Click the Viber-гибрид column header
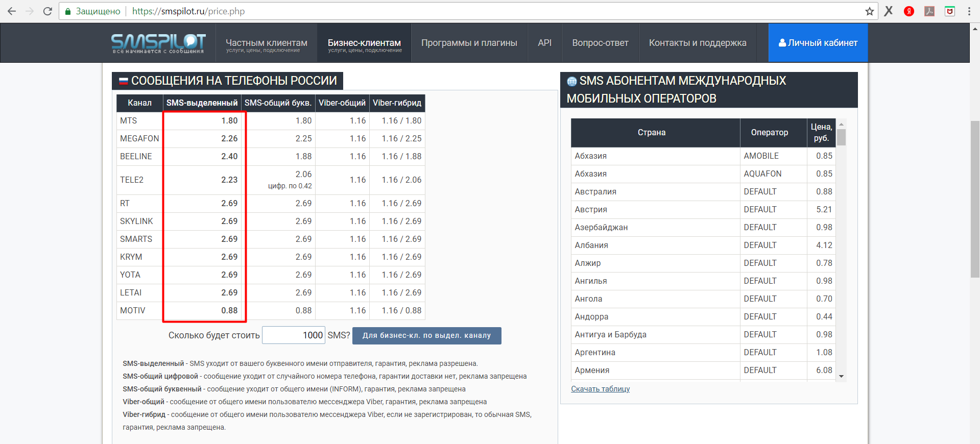Image resolution: width=980 pixels, height=444 pixels. [x=397, y=103]
